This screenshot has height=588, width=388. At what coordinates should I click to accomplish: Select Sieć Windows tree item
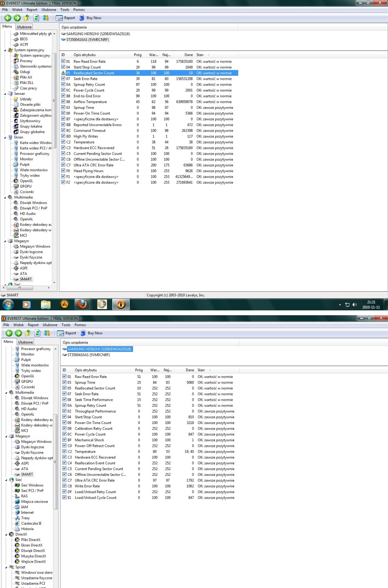point(32,485)
